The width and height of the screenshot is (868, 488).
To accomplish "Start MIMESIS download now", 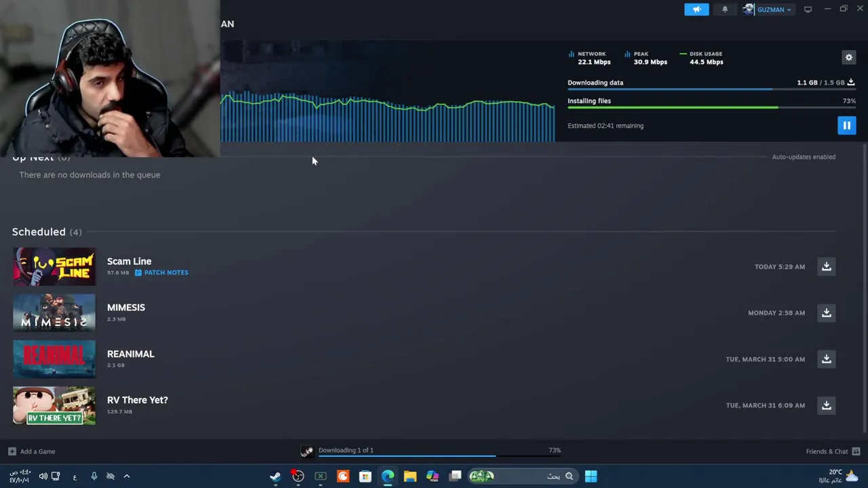I will (x=826, y=312).
